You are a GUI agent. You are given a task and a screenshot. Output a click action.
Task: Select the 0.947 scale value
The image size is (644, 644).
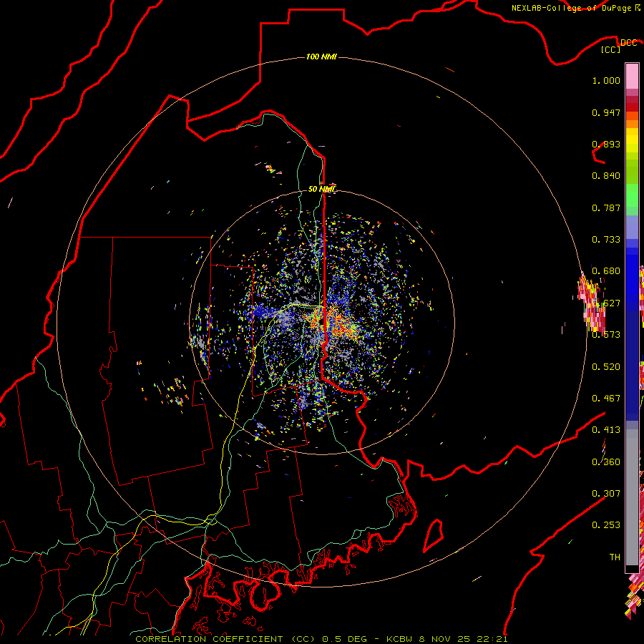tap(606, 112)
